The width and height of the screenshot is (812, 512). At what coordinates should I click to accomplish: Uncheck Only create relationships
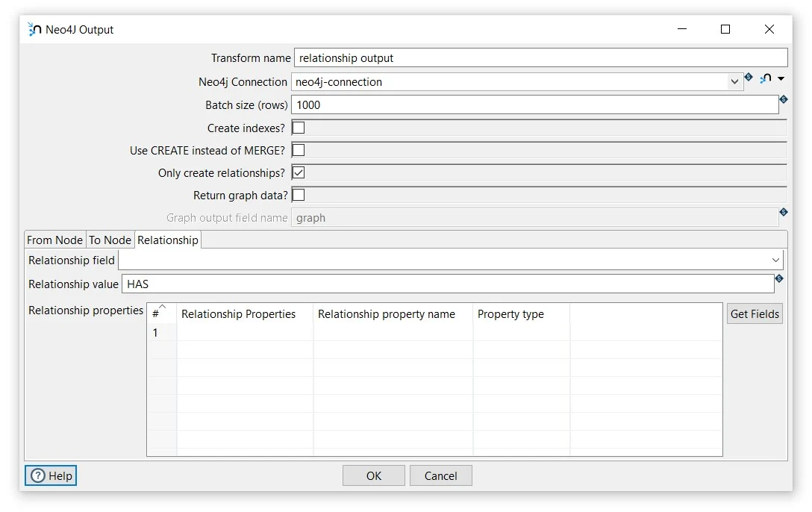[298, 172]
